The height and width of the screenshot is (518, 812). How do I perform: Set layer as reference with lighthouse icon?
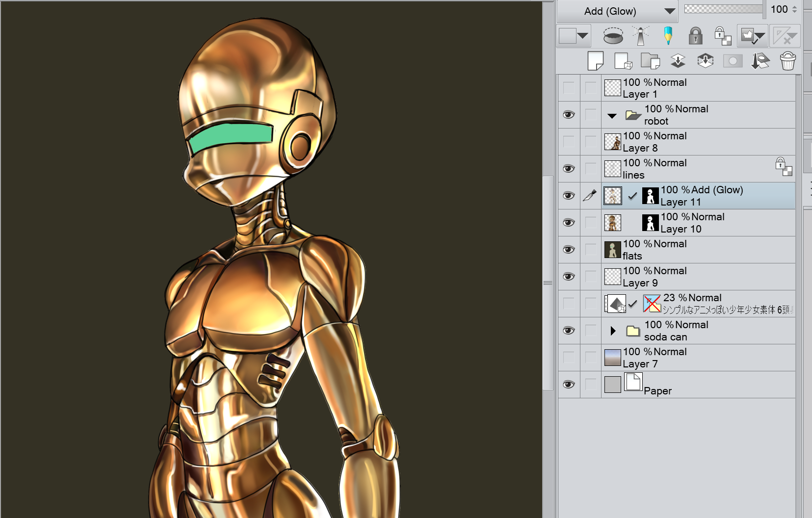(x=640, y=36)
